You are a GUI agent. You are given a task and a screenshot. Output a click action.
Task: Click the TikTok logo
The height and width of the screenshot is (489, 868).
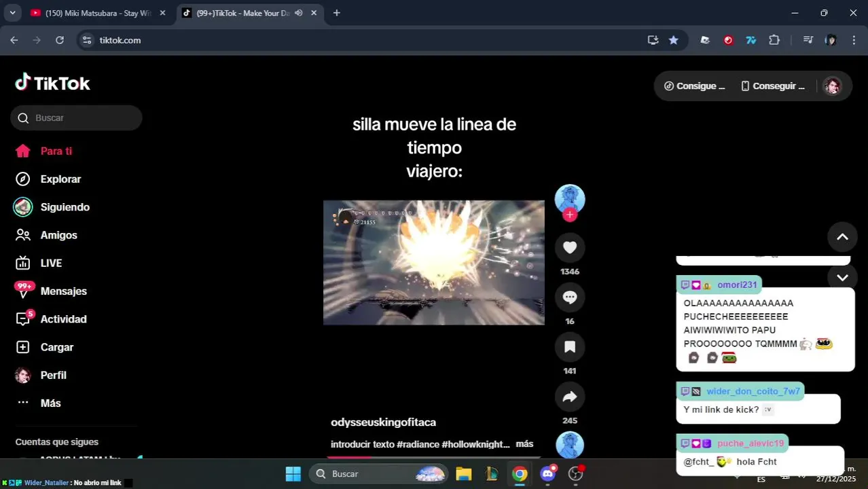pyautogui.click(x=53, y=83)
